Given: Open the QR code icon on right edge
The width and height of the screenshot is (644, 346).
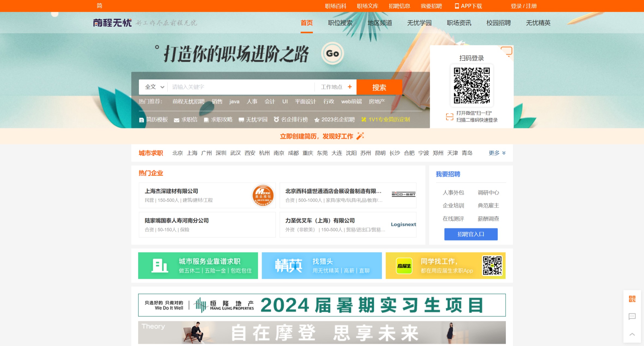Looking at the screenshot, I should 632,299.
